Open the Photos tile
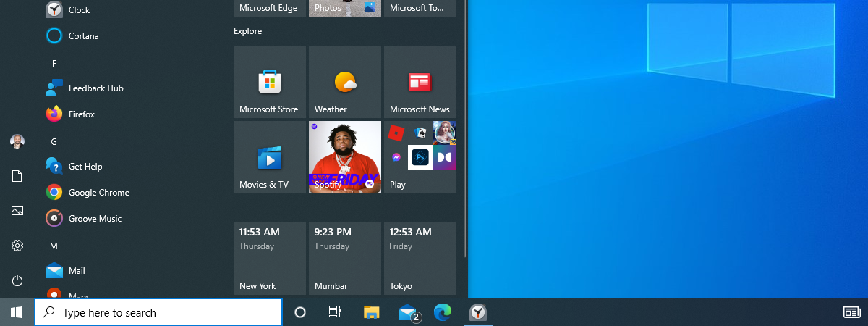 pos(345,8)
